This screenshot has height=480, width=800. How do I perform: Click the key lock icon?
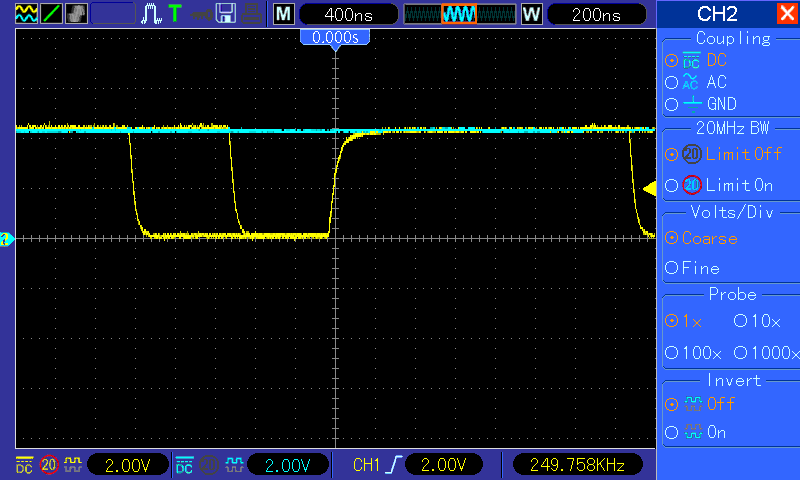tap(201, 14)
